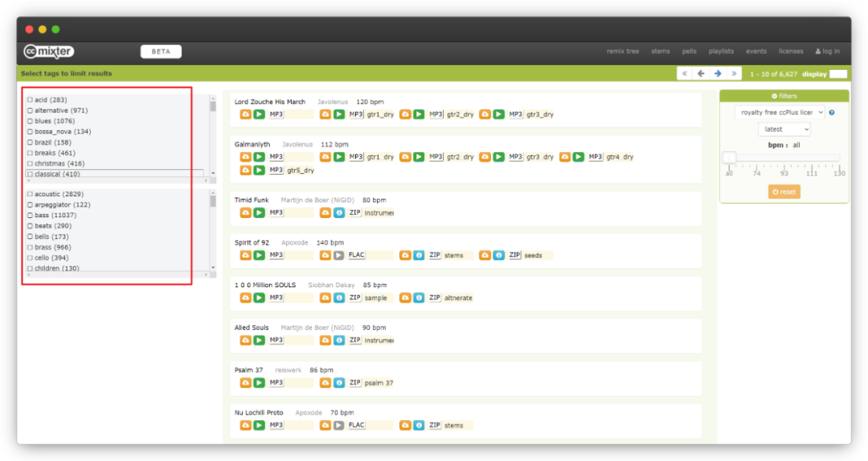This screenshot has height=461, width=868.
Task: Go to the next results page arrow
Action: [x=717, y=73]
